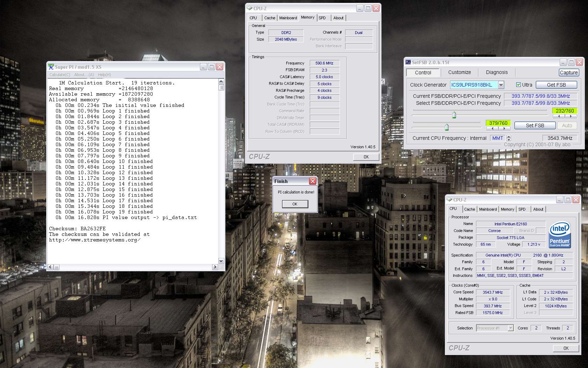Click the Get FSB button

556,85
